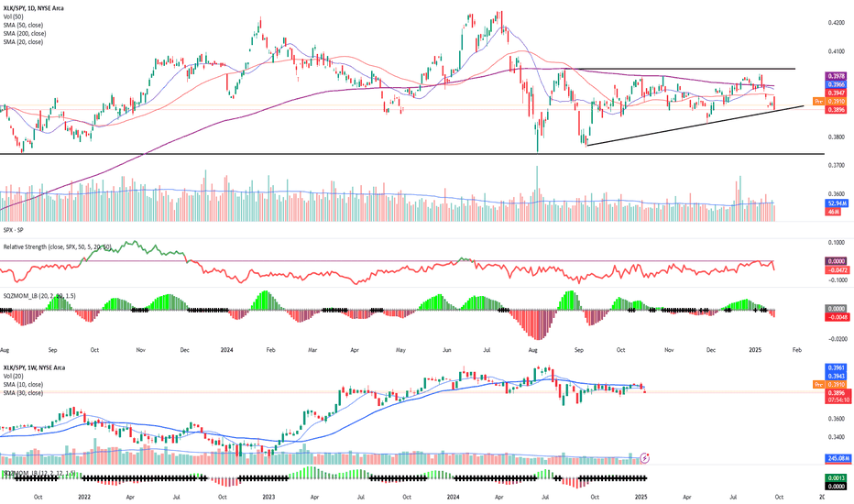Viewport: 854px width, 504px height.
Task: Select the SMA (200, close) legend entry
Action: [x=25, y=34]
